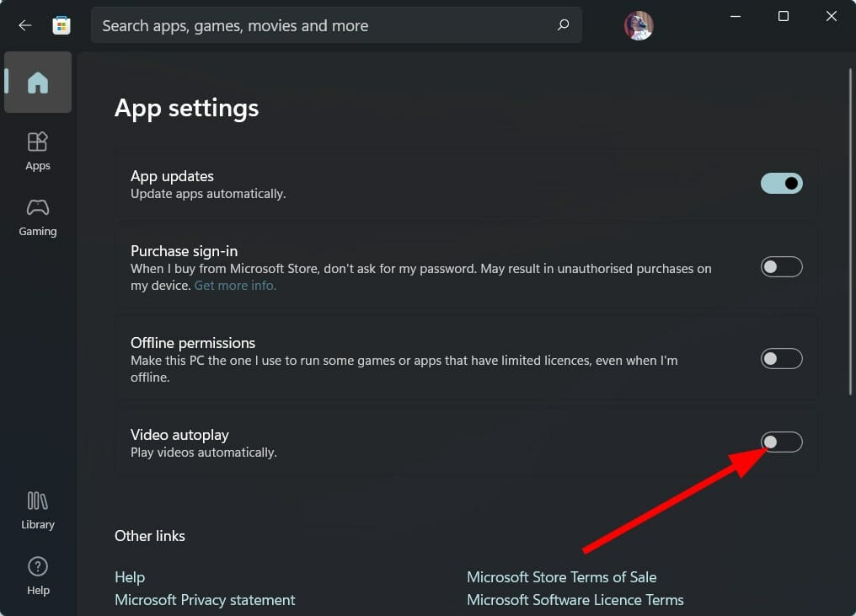
Task: Enable Purchase sign-in
Action: [x=781, y=266]
